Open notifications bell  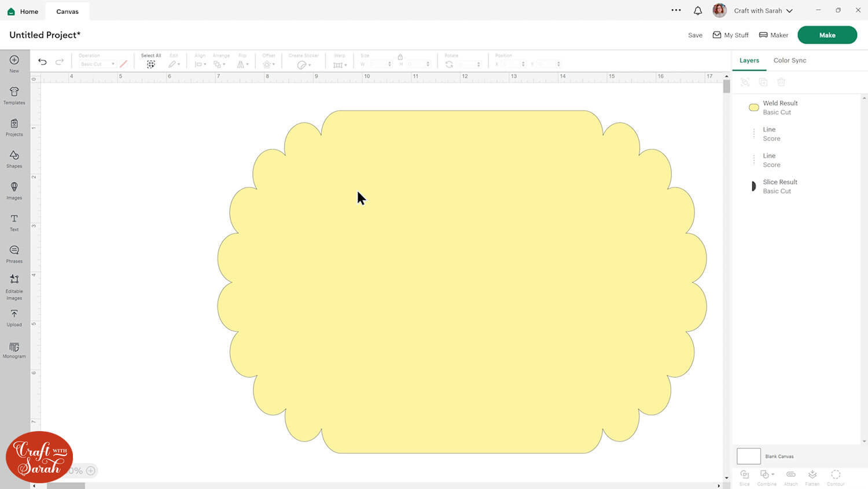698,10
